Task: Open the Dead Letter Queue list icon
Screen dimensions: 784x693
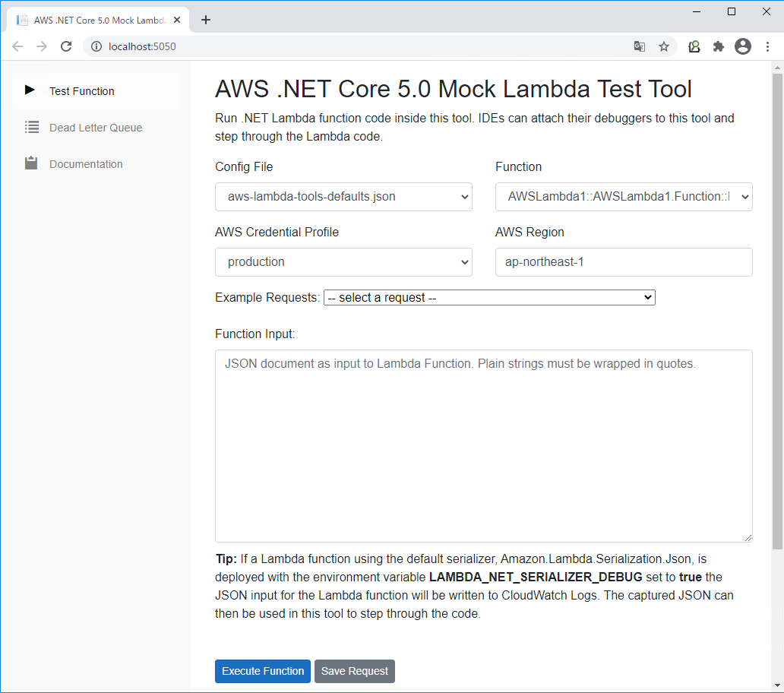Action: click(32, 127)
